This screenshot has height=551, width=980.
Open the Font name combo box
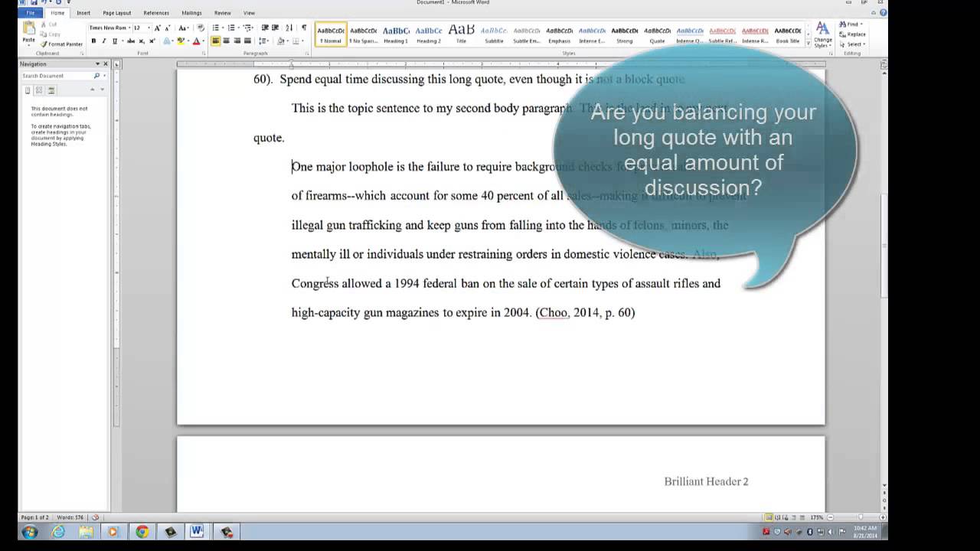tap(109, 28)
